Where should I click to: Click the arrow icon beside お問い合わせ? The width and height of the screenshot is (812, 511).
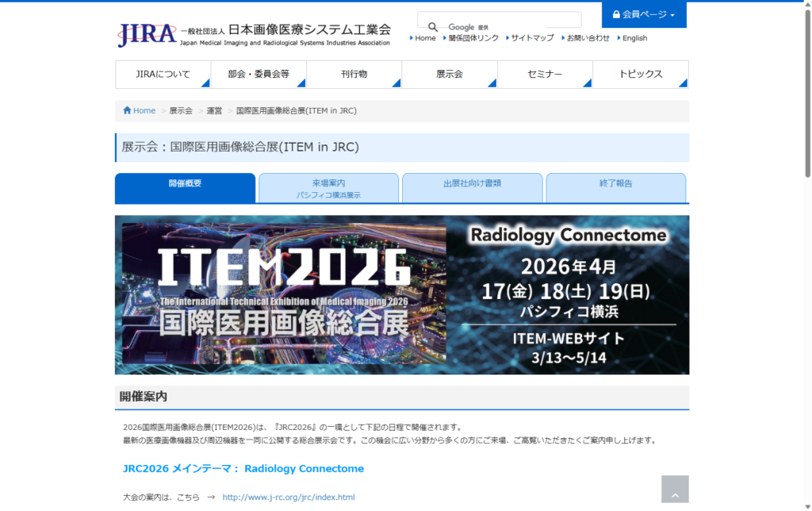coord(563,37)
